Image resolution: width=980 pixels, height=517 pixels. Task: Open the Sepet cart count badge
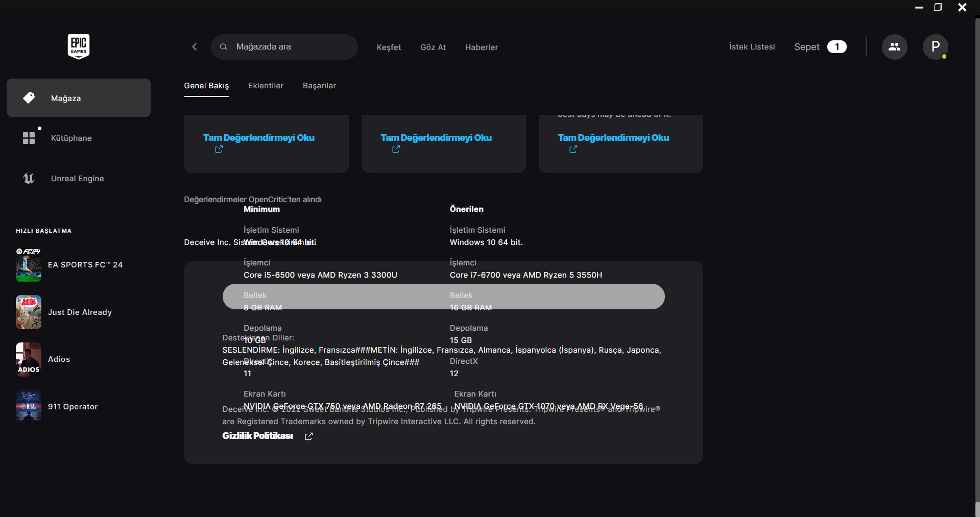click(836, 47)
